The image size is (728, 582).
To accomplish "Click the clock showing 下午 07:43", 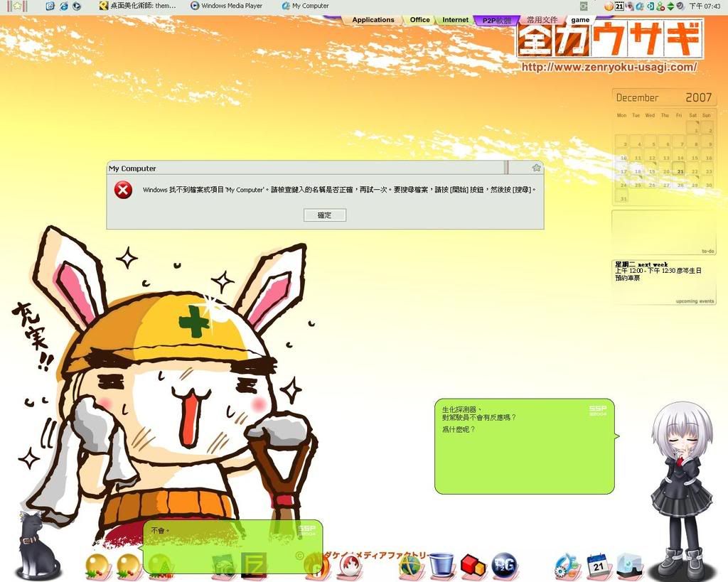I will click(x=705, y=6).
